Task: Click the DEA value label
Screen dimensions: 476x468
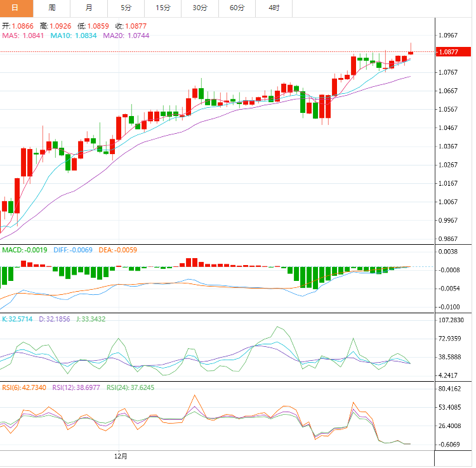Action: (117, 250)
